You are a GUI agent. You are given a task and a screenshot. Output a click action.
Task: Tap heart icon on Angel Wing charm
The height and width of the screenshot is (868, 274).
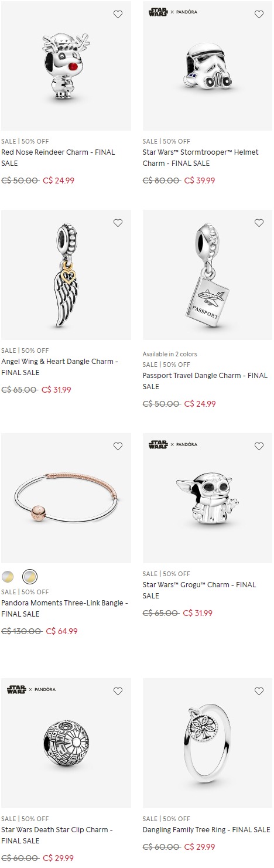(118, 223)
